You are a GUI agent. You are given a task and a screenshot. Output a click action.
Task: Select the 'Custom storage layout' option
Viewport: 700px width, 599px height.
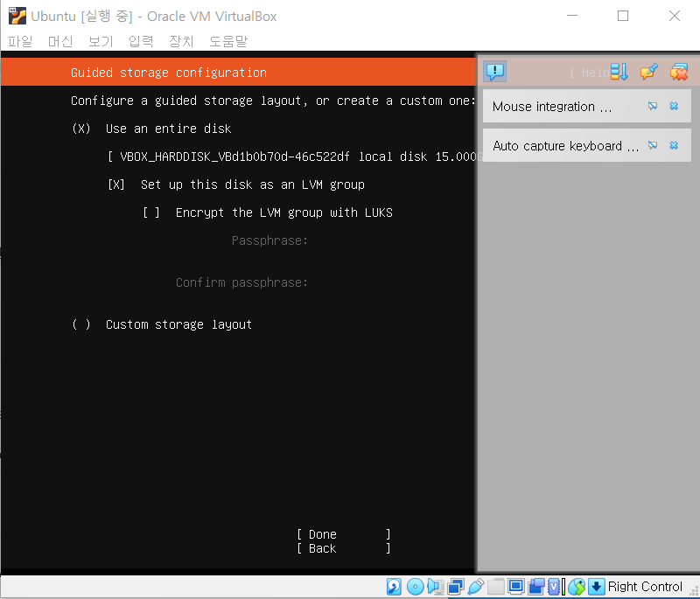[162, 324]
